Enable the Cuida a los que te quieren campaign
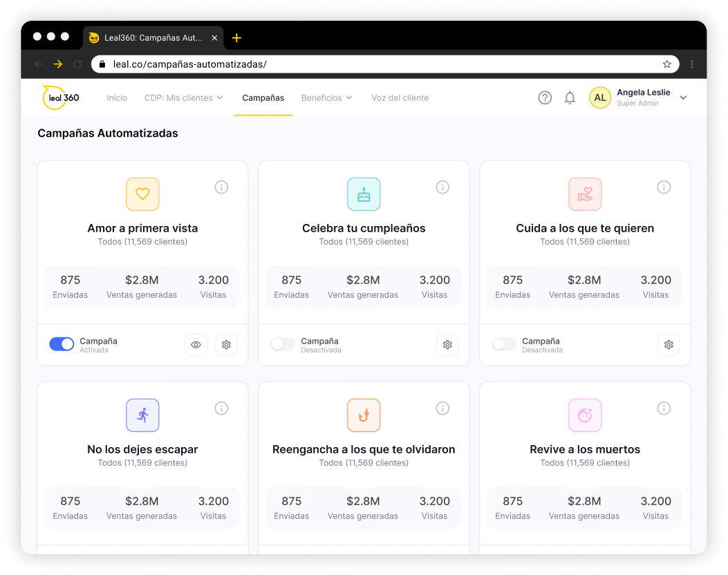The width and height of the screenshot is (728, 575). tap(504, 344)
